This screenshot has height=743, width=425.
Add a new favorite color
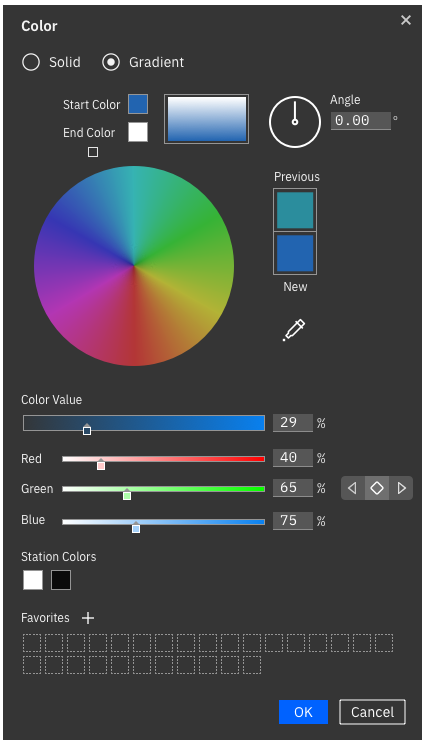pos(88,618)
